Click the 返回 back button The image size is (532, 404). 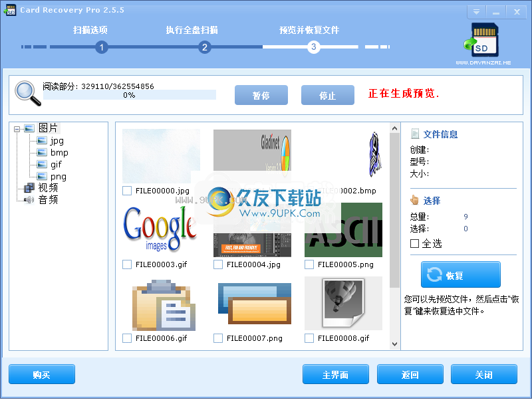coord(410,375)
